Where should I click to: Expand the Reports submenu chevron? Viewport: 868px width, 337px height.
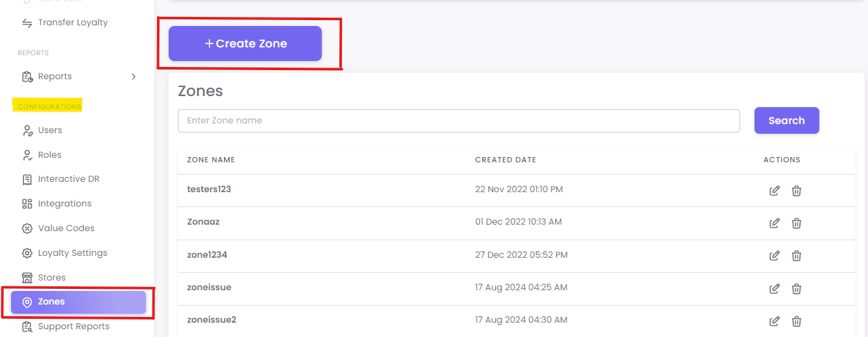point(134,77)
